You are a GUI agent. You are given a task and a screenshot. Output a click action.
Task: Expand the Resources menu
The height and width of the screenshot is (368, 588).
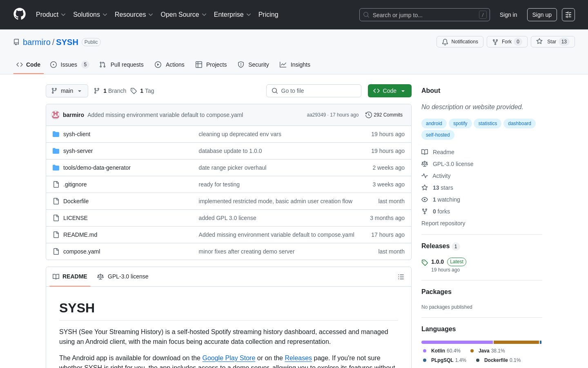pyautogui.click(x=134, y=15)
